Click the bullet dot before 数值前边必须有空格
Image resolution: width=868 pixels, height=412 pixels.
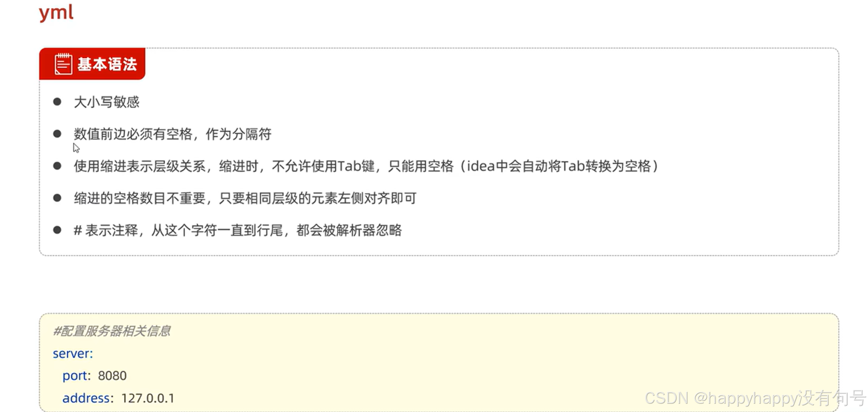(57, 134)
